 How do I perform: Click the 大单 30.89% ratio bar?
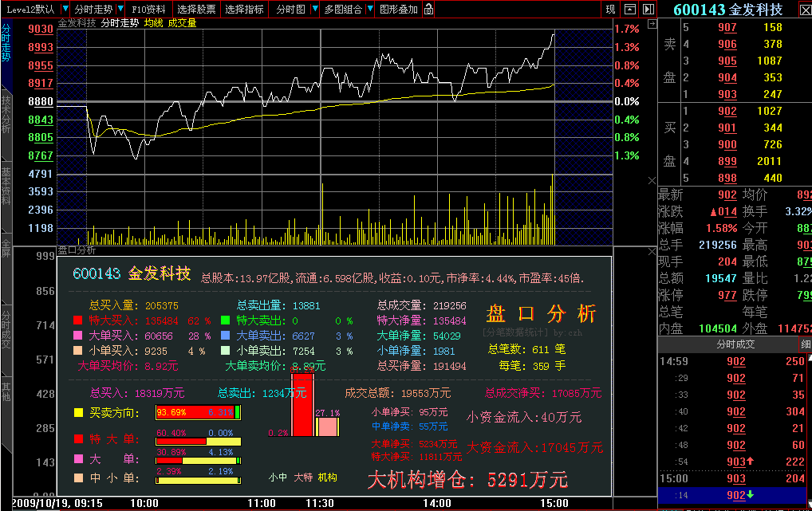(198, 460)
